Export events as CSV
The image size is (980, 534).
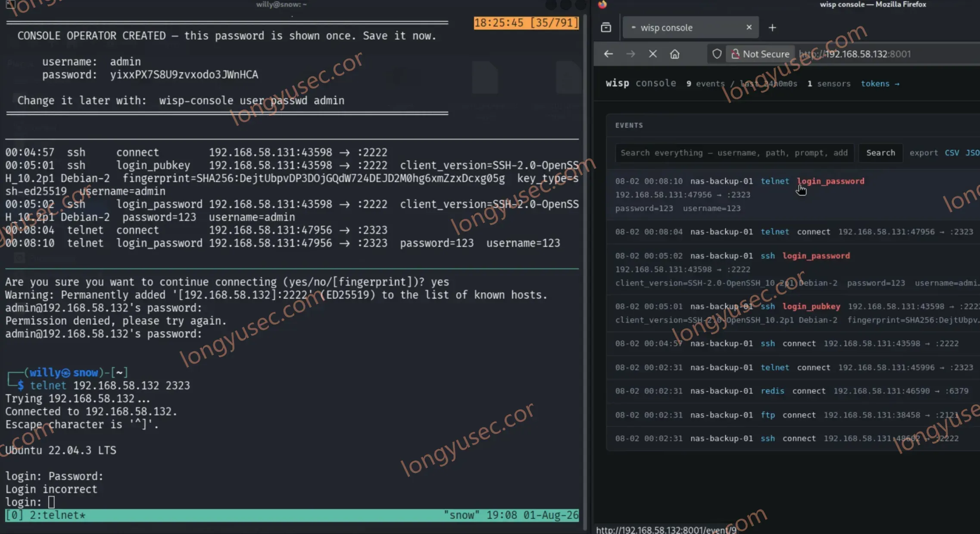tap(952, 153)
